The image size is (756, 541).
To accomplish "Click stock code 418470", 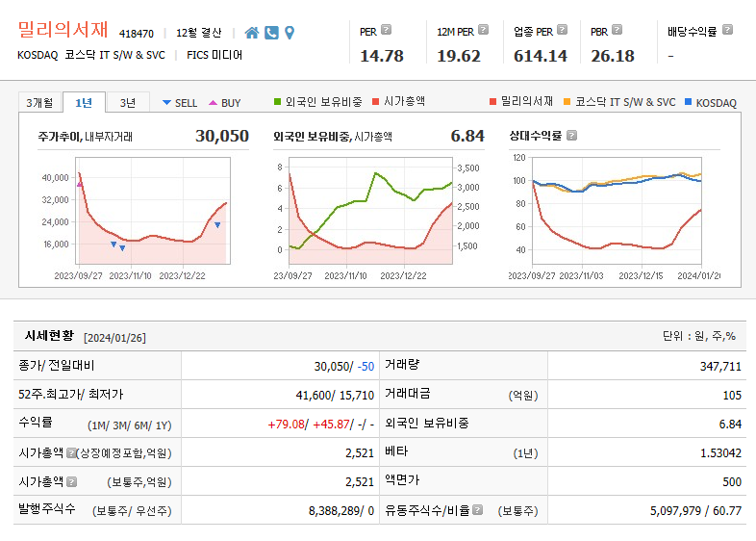I will [x=137, y=34].
